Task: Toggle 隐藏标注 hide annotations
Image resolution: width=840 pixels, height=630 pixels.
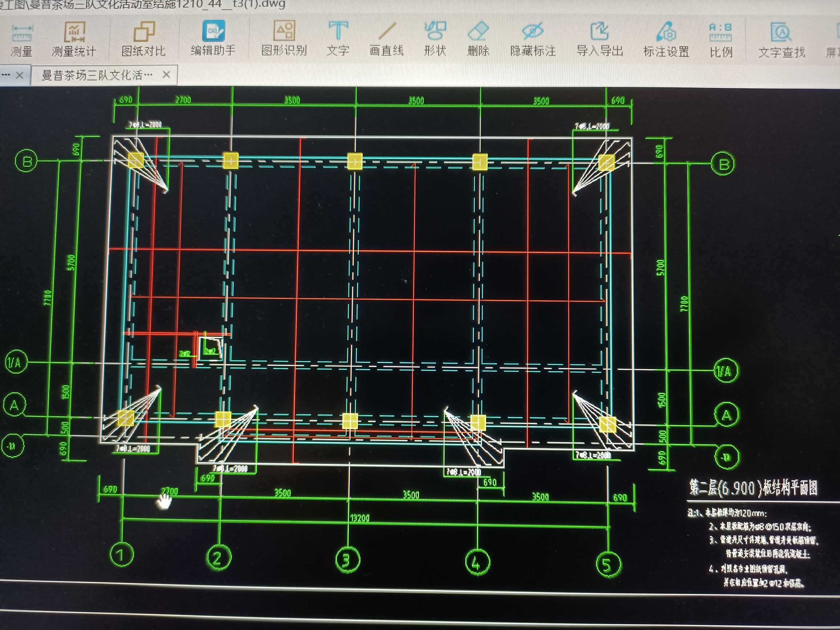Action: tap(533, 40)
